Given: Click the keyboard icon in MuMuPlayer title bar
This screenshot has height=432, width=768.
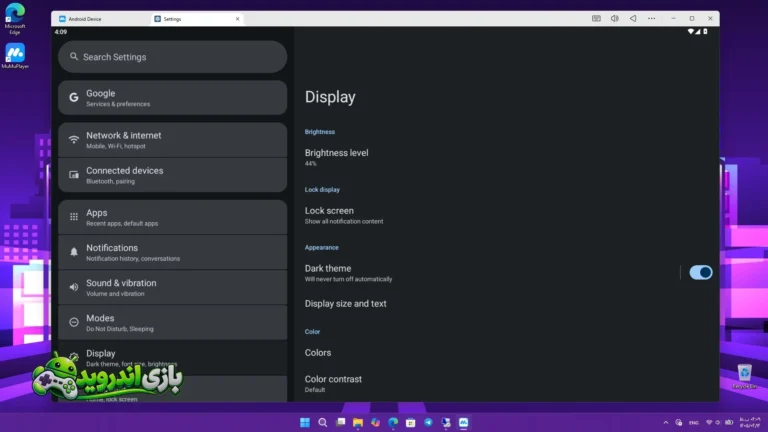Looking at the screenshot, I should (596, 19).
